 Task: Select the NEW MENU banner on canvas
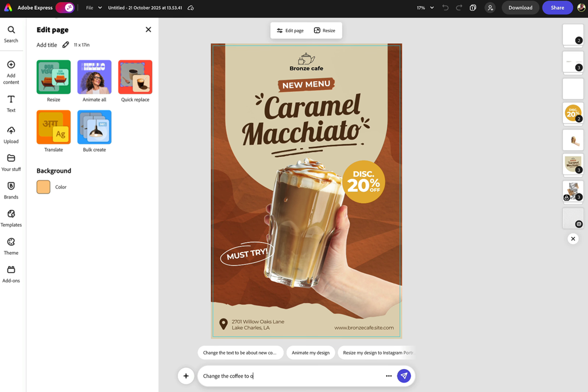tap(306, 85)
